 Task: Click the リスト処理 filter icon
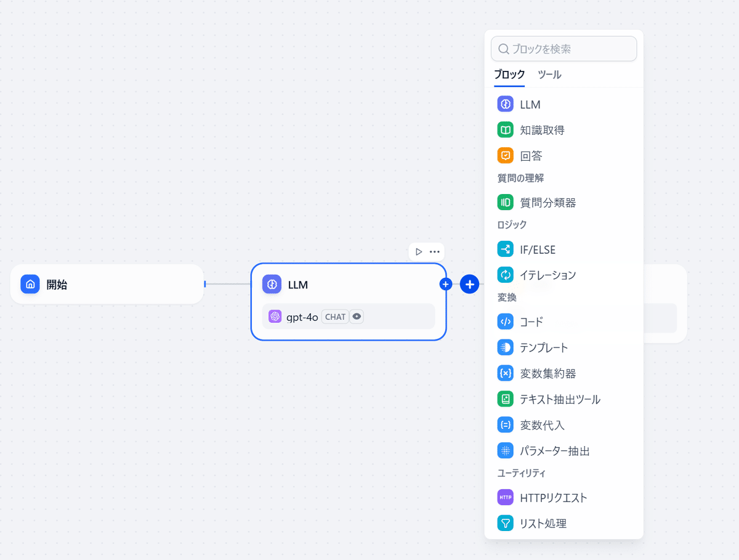click(505, 524)
